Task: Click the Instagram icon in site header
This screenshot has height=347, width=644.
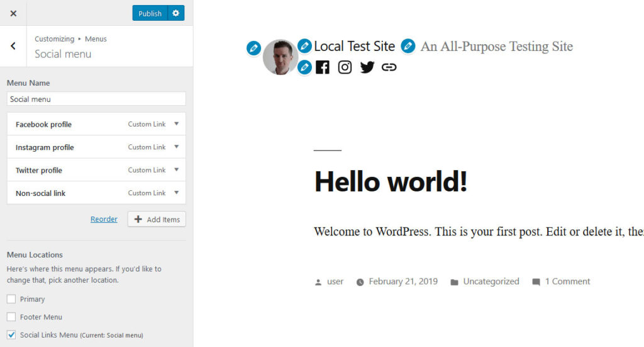Action: (x=345, y=67)
